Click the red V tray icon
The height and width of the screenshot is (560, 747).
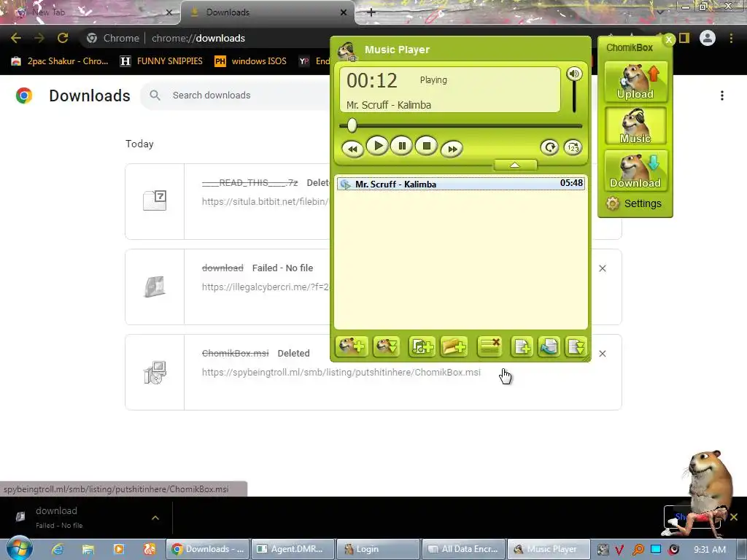tap(619, 550)
